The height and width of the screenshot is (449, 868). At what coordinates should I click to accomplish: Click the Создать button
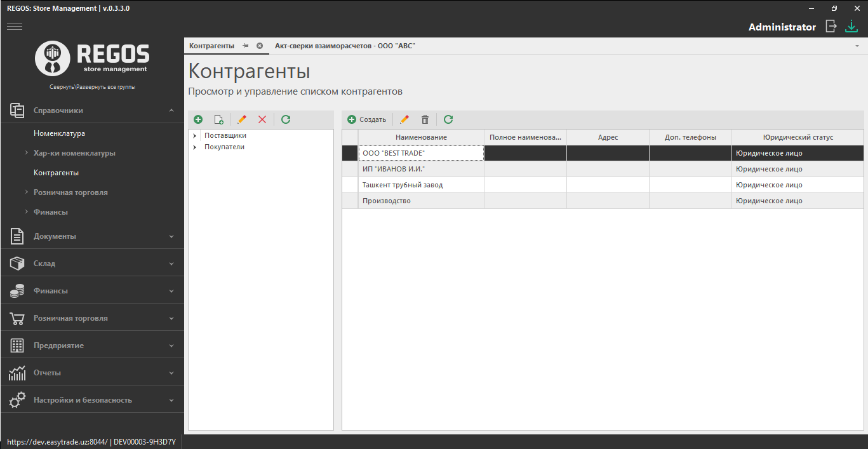click(367, 119)
